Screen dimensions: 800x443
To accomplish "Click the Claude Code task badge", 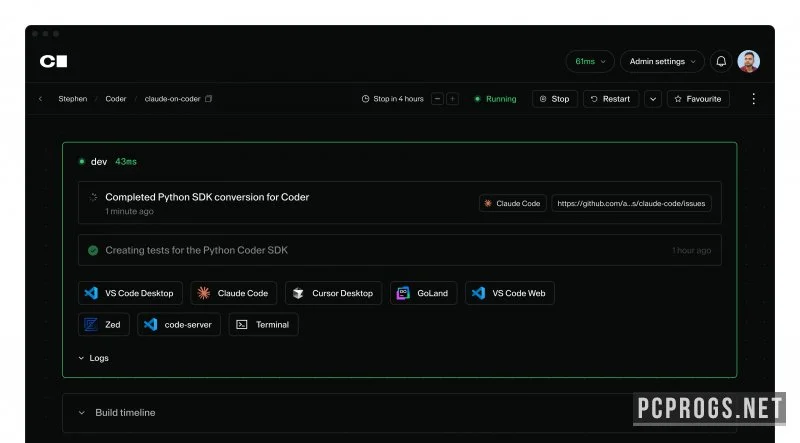I will 512,203.
